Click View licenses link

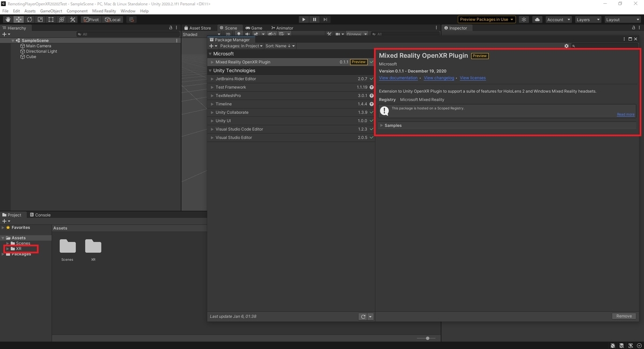pos(473,78)
